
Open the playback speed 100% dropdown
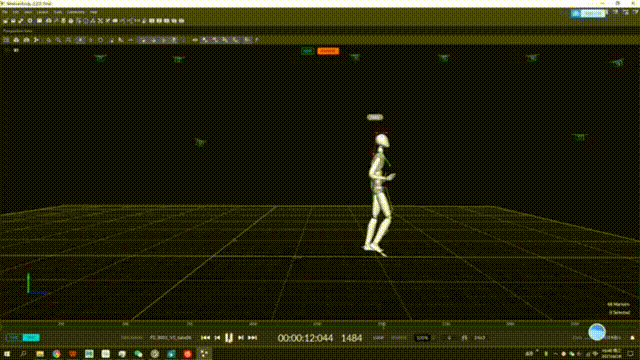[x=422, y=338]
